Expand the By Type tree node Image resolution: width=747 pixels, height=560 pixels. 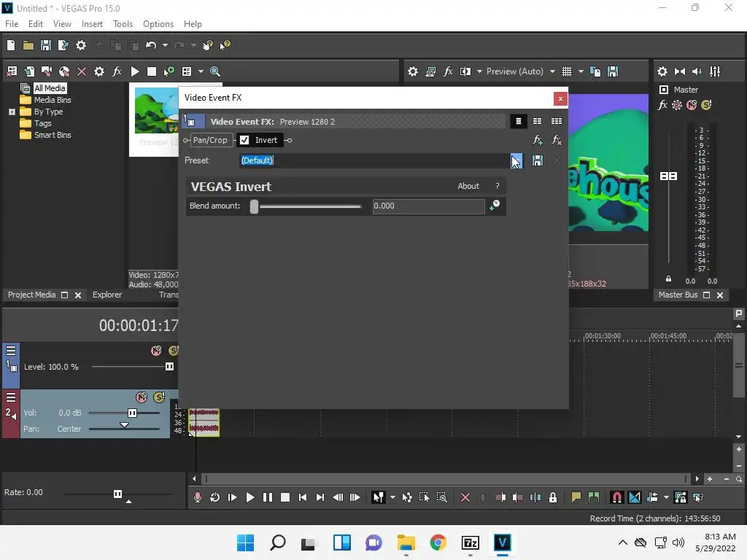12,112
